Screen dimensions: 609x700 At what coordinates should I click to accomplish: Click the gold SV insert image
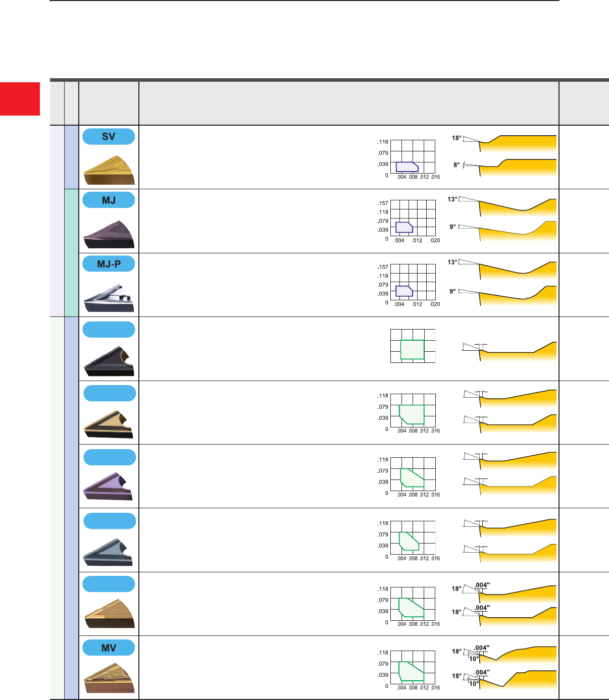coord(109,170)
